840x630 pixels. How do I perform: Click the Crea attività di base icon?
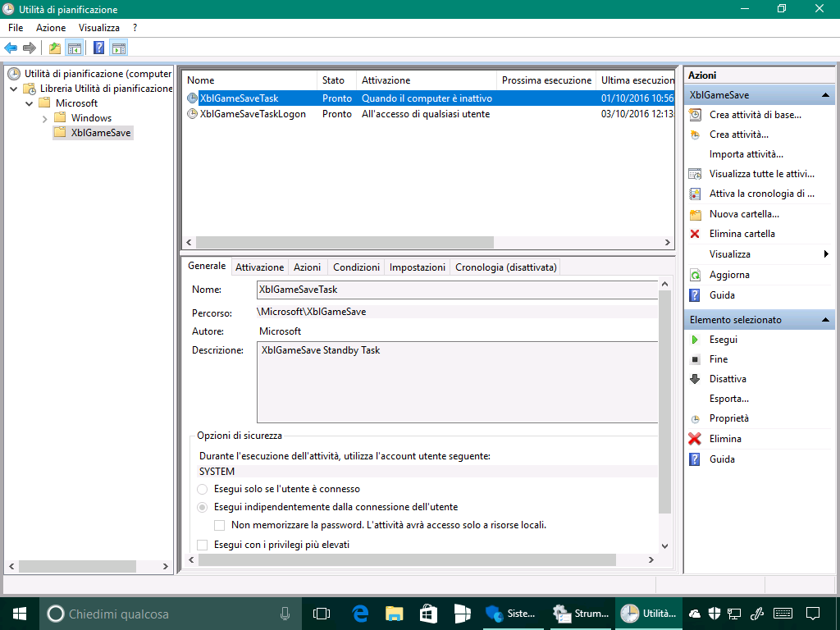tap(695, 115)
